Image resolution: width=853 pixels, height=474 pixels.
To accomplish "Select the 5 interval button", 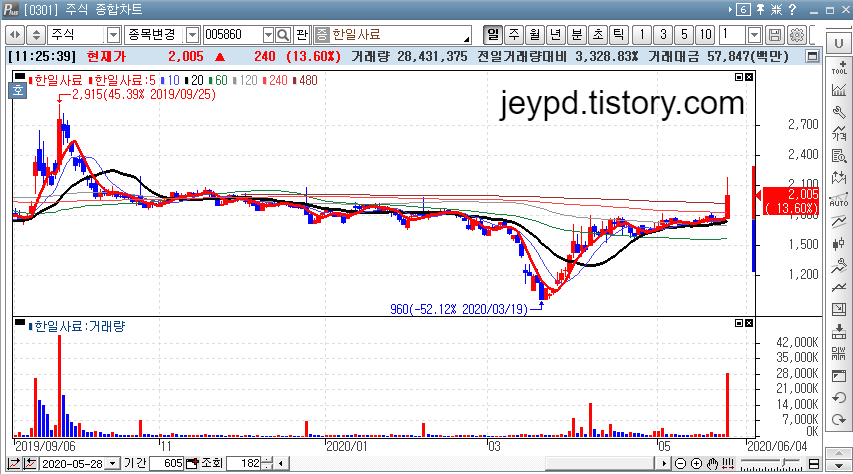I will pos(684,35).
